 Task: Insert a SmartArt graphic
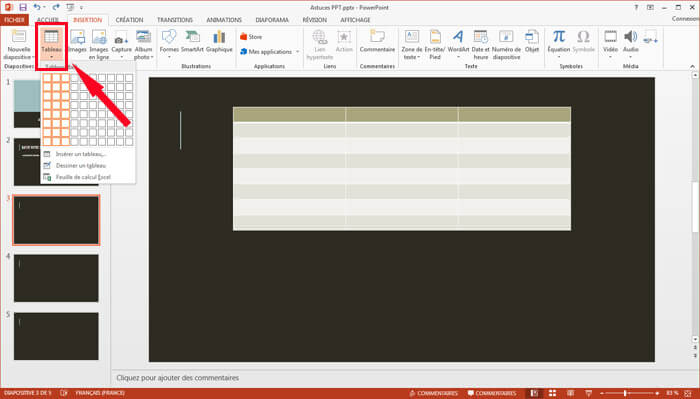[x=192, y=42]
